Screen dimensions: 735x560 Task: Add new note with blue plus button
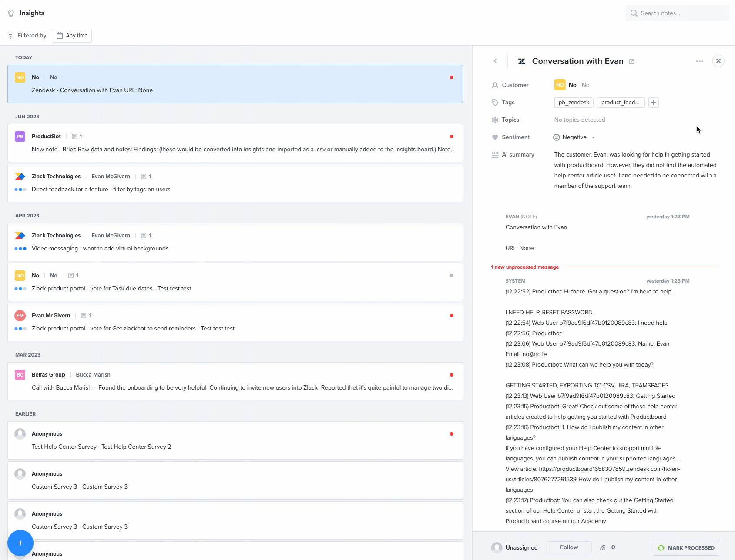pyautogui.click(x=20, y=543)
